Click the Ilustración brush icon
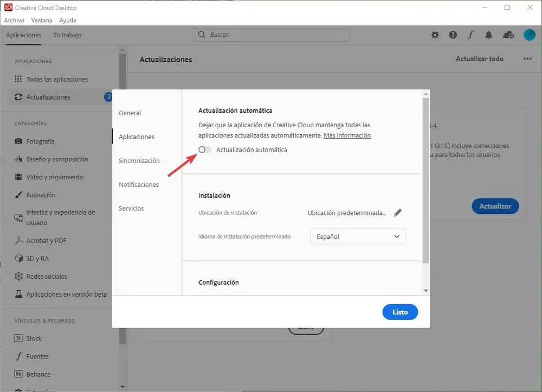 (18, 195)
